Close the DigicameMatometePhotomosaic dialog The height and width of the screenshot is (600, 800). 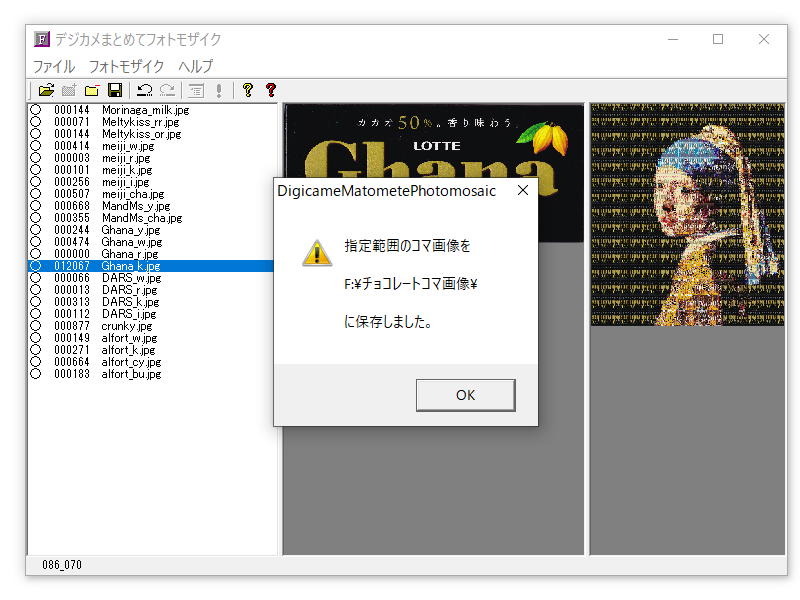pyautogui.click(x=522, y=190)
